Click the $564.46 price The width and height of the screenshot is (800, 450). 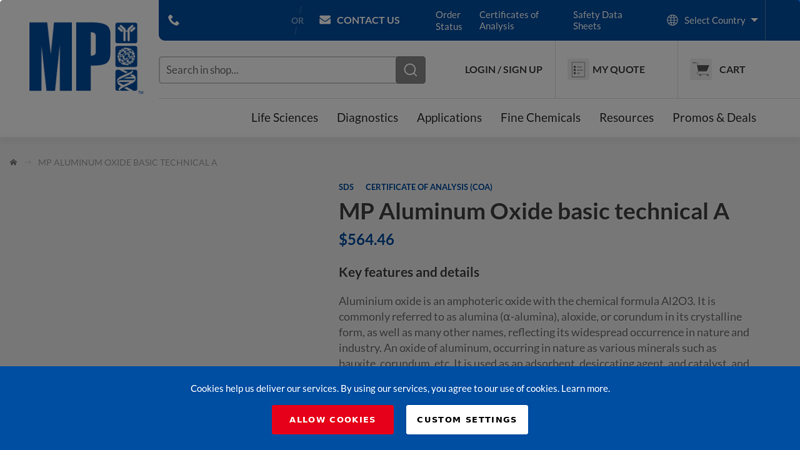[366, 239]
